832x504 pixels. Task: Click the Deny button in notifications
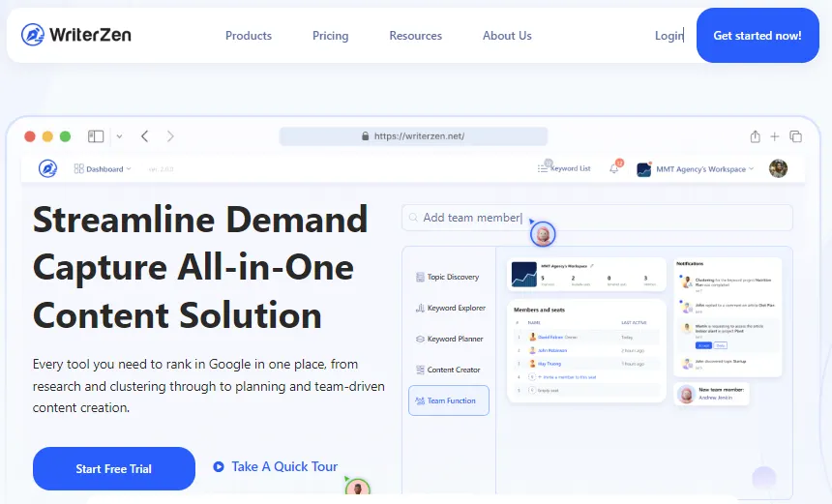click(x=720, y=345)
